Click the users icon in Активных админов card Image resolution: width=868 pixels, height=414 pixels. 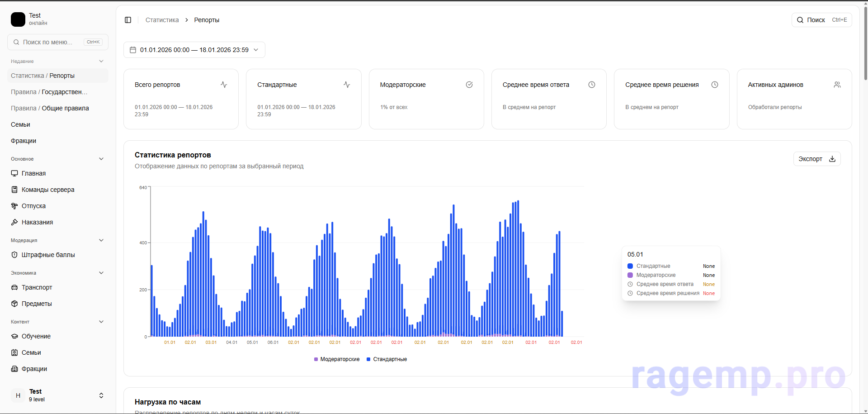(837, 85)
